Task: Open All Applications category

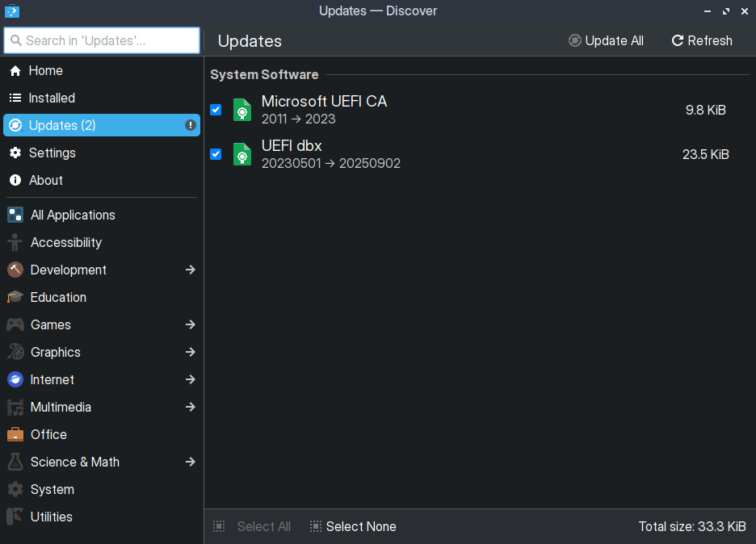Action: tap(73, 215)
